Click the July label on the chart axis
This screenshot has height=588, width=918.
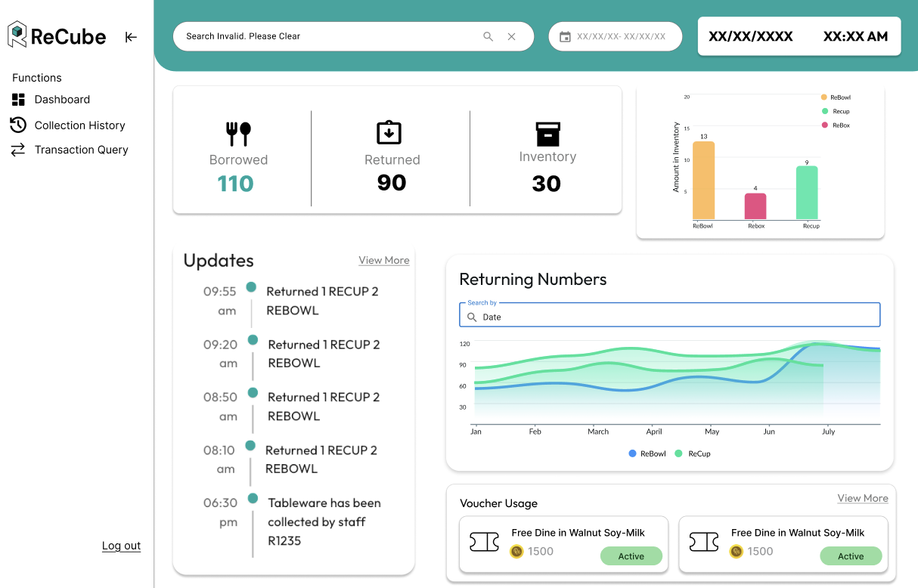pyautogui.click(x=828, y=432)
